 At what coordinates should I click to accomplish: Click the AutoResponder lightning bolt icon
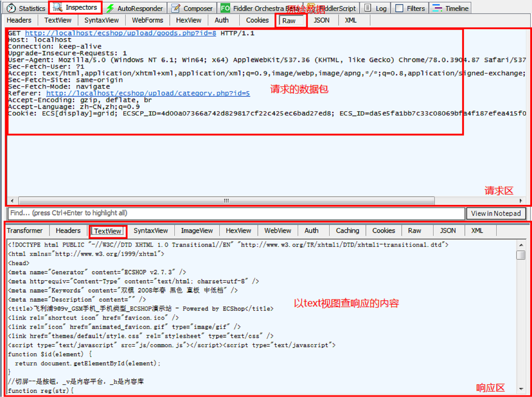point(110,9)
